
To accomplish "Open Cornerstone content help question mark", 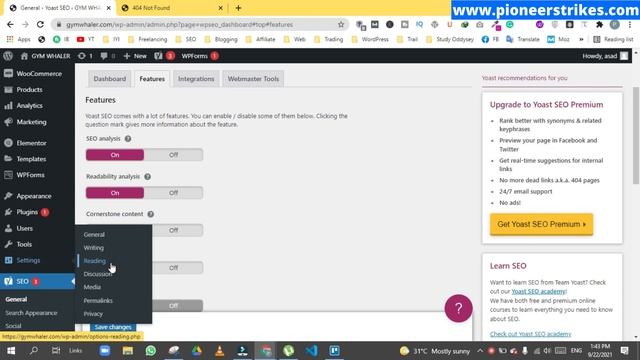I will 151,214.
